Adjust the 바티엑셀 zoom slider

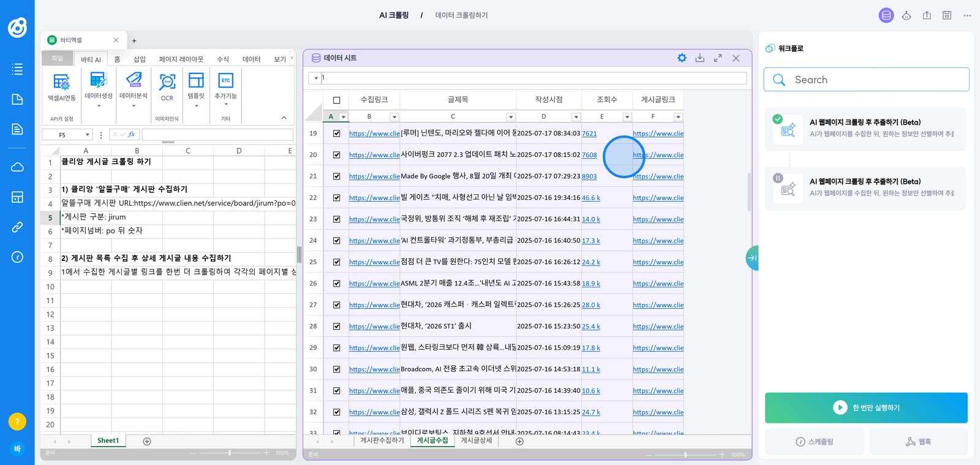(x=230, y=453)
